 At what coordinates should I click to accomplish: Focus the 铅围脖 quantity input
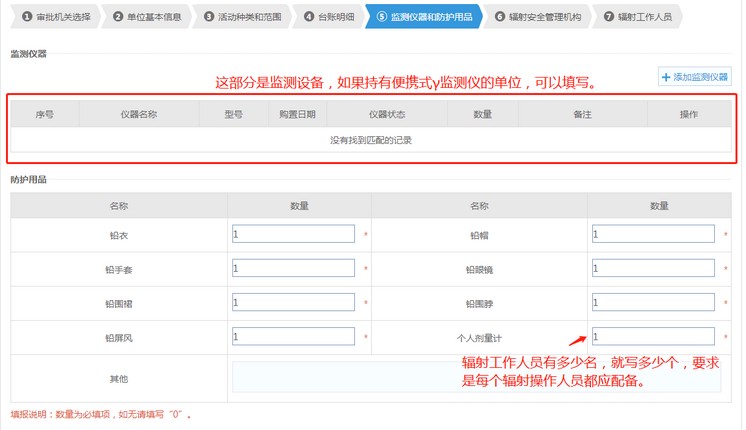(653, 302)
